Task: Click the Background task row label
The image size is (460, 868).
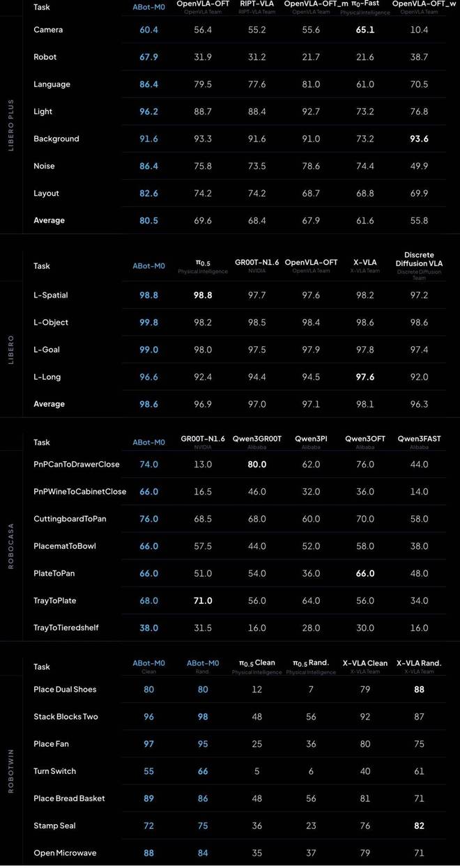Action: click(56, 139)
